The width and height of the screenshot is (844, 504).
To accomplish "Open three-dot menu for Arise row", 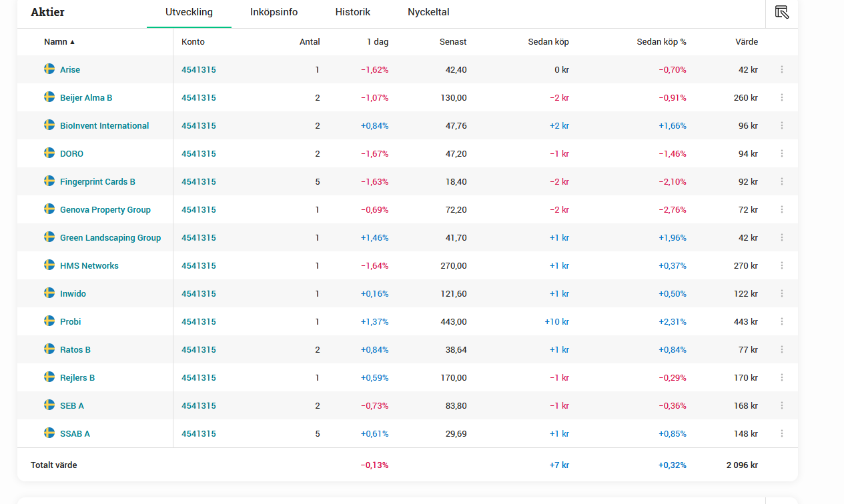I will click(x=782, y=69).
